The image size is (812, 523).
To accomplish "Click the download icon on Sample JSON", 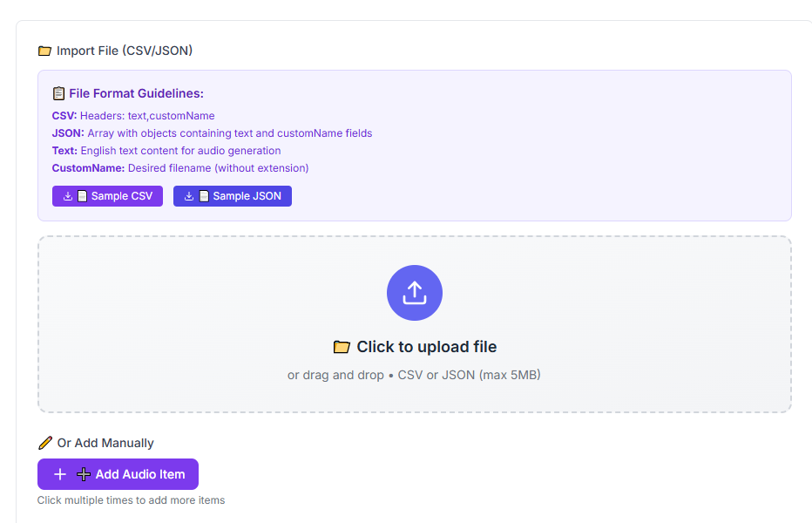I will click(x=189, y=196).
